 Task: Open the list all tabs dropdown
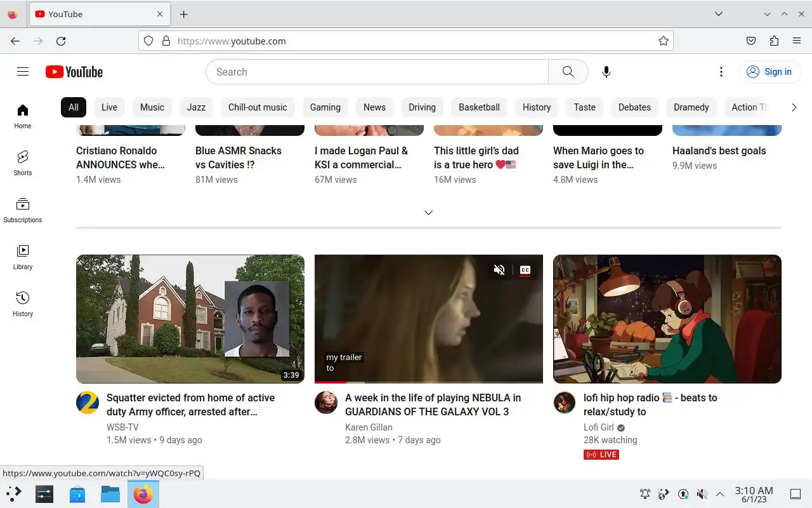coord(719,14)
